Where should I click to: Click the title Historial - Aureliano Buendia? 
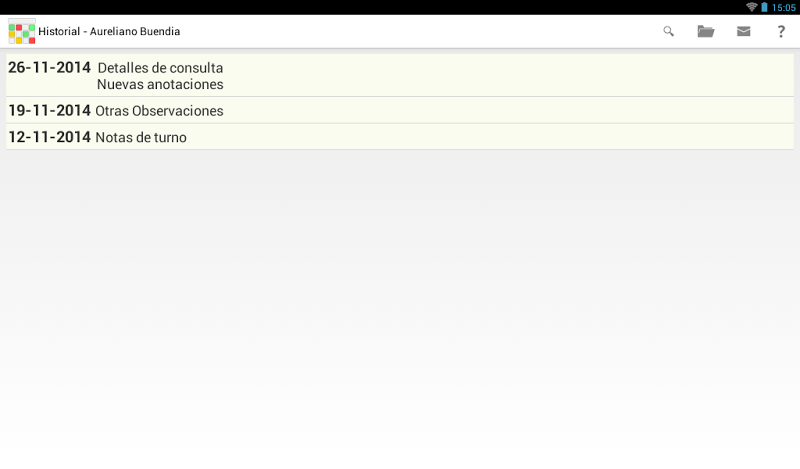pos(109,32)
